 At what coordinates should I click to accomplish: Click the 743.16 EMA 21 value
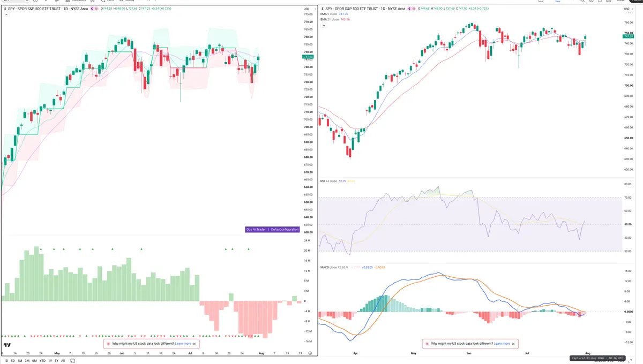click(345, 19)
